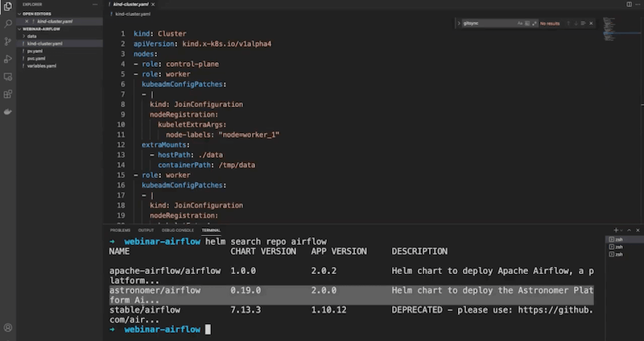644x341 pixels.
Task: Open variables.yaml from the Explorer
Action: 40,64
